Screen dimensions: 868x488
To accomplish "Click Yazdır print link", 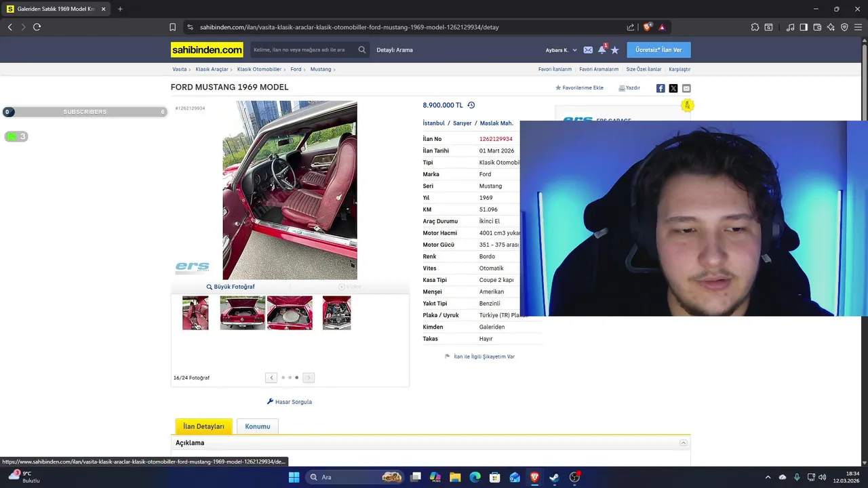I will [629, 88].
